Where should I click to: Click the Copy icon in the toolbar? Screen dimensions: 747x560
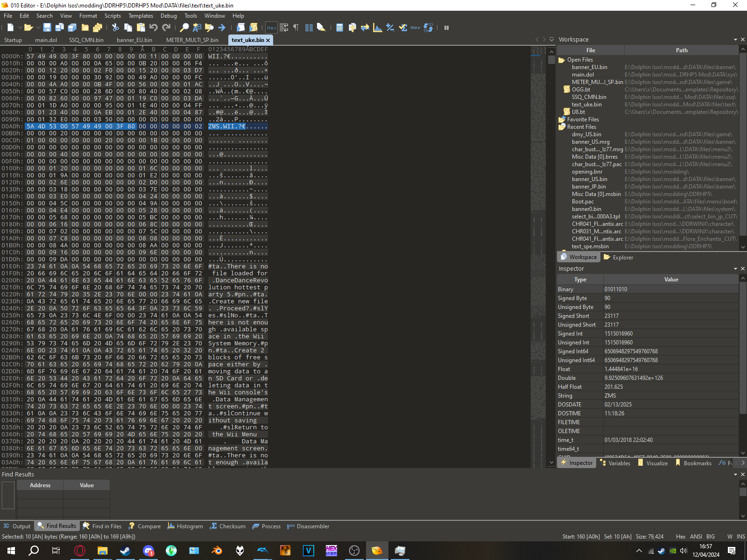click(x=128, y=28)
